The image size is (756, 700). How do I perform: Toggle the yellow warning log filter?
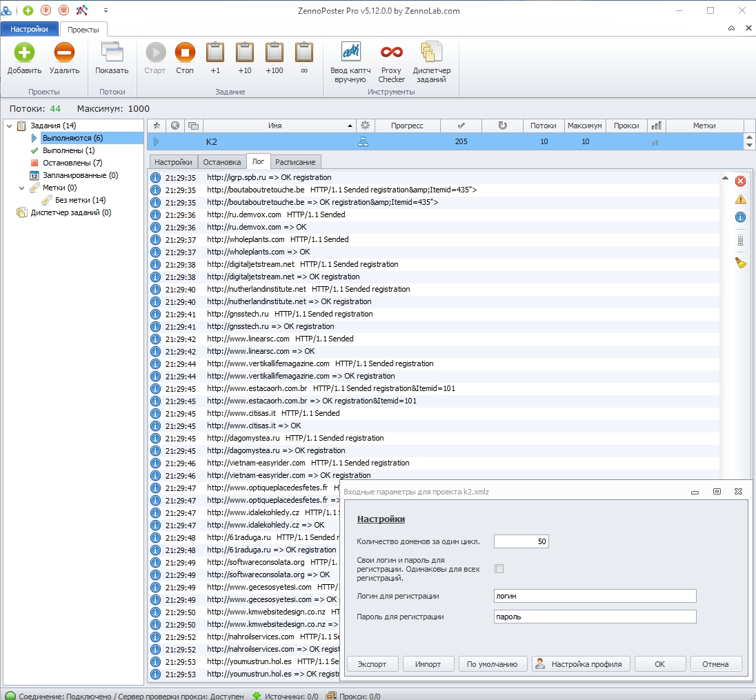[740, 199]
